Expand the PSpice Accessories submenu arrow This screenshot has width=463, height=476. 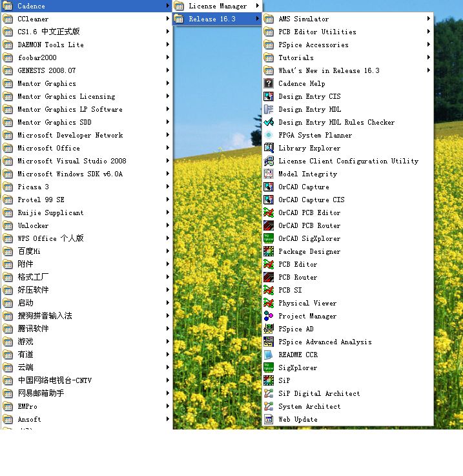(428, 45)
